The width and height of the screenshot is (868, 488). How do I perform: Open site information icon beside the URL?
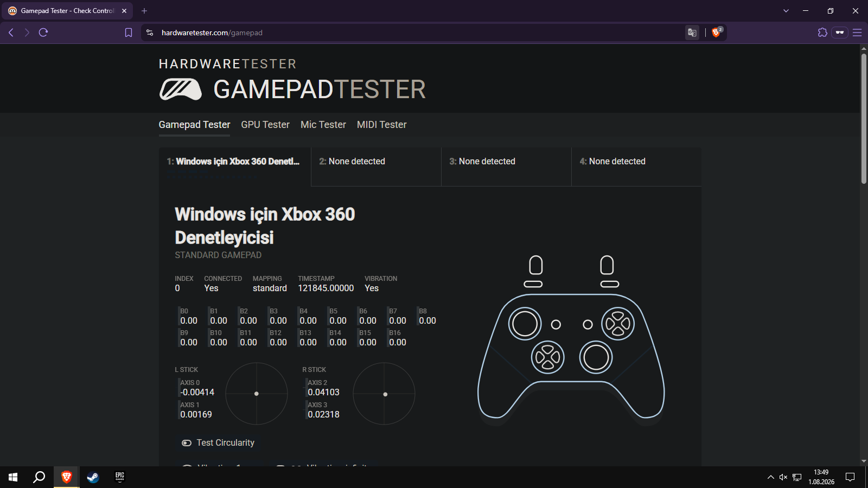pos(150,33)
